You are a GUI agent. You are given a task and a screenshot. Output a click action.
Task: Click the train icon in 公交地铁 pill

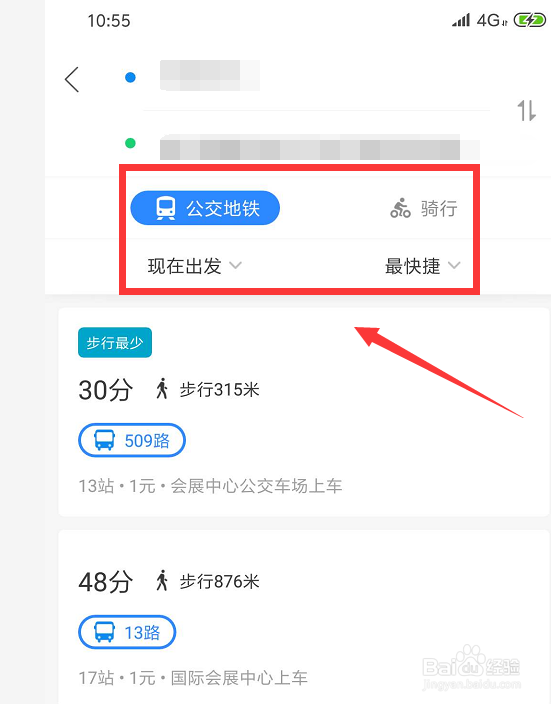166,208
